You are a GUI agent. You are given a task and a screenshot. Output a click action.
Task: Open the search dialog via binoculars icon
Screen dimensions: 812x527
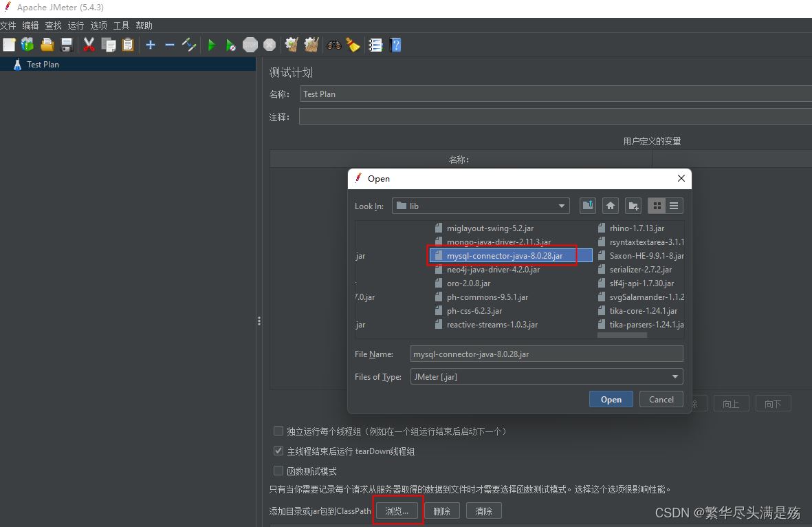[334, 45]
